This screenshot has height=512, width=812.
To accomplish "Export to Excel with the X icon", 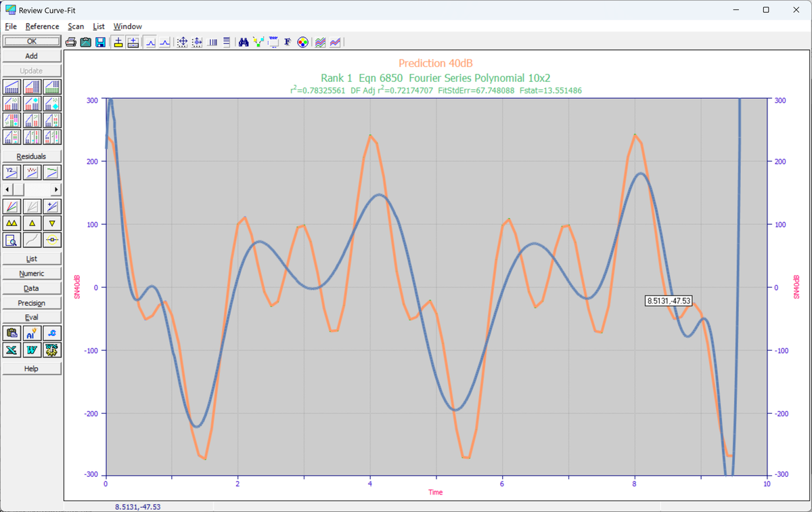I will coord(12,350).
